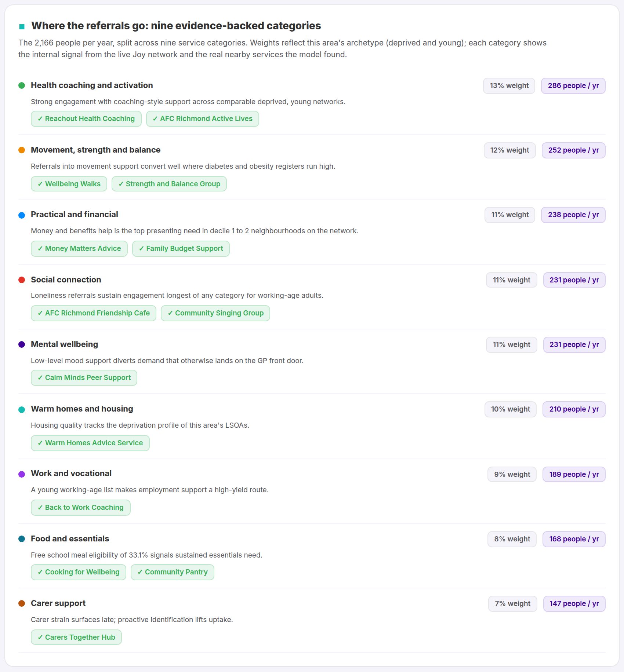Choose the Wellbeing Walks tag

coord(69,184)
